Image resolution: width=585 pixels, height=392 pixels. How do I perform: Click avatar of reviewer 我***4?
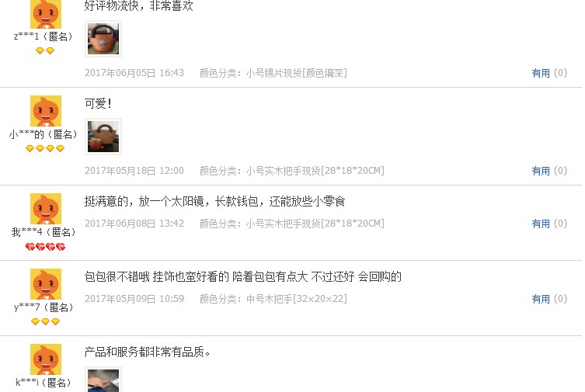(x=46, y=209)
